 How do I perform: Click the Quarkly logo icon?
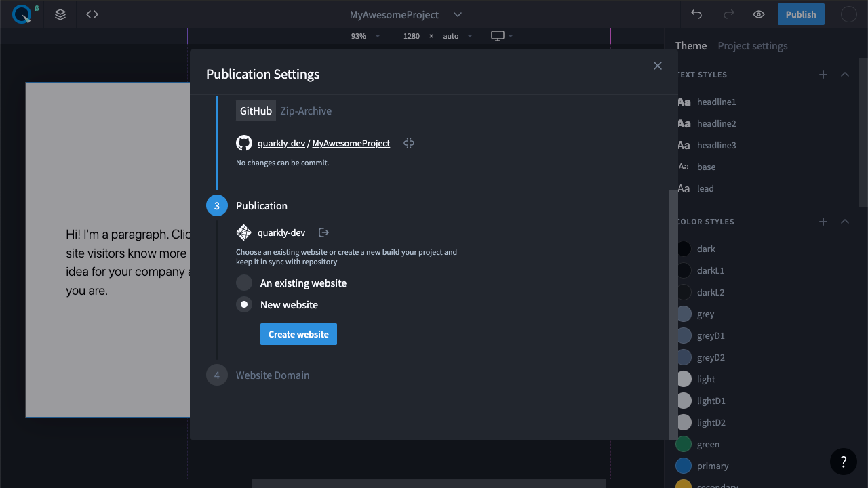(22, 14)
